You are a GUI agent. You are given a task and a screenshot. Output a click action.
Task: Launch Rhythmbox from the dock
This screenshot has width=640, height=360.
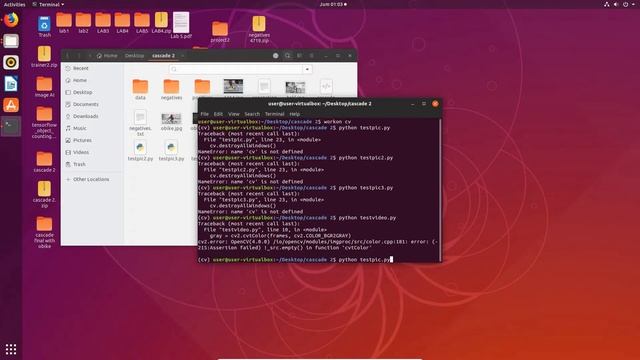[x=11, y=62]
